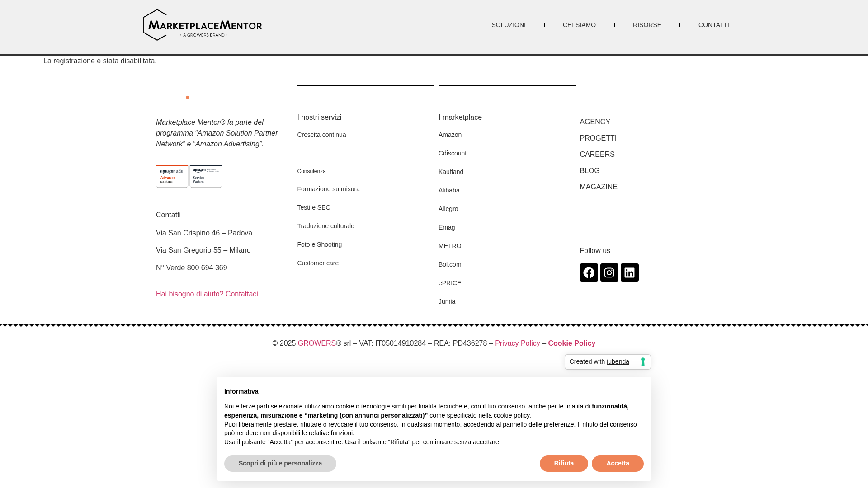Go to the CAREERS page
The width and height of the screenshot is (868, 488).
tap(597, 155)
